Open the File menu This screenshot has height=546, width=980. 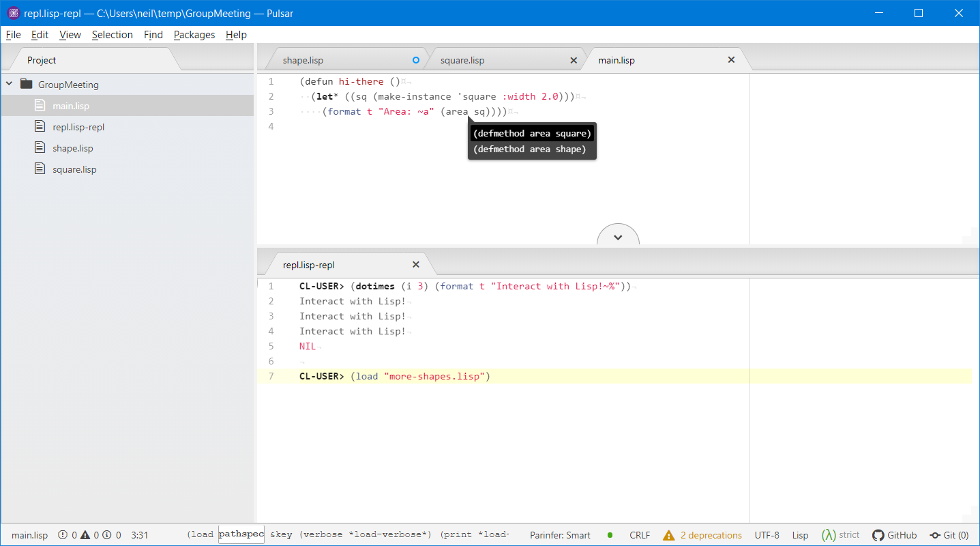tap(13, 35)
